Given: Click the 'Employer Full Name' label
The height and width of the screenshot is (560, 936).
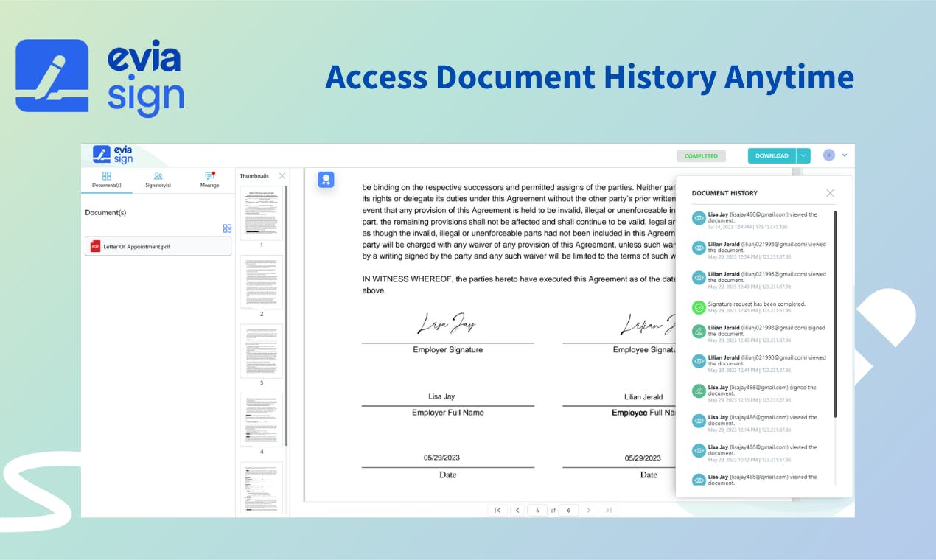Looking at the screenshot, I should point(448,413).
